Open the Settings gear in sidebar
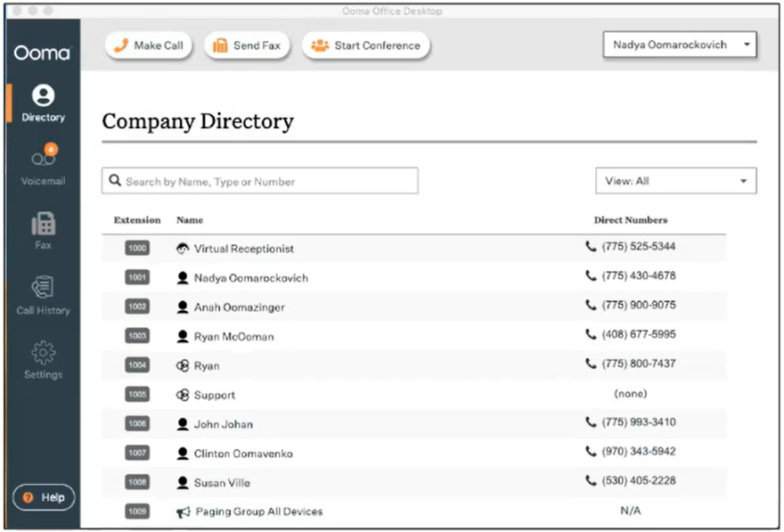This screenshot has height=532, width=784. [43, 359]
